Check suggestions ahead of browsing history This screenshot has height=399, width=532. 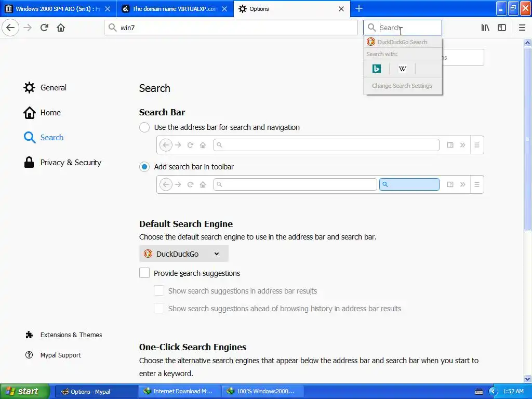[x=159, y=309]
